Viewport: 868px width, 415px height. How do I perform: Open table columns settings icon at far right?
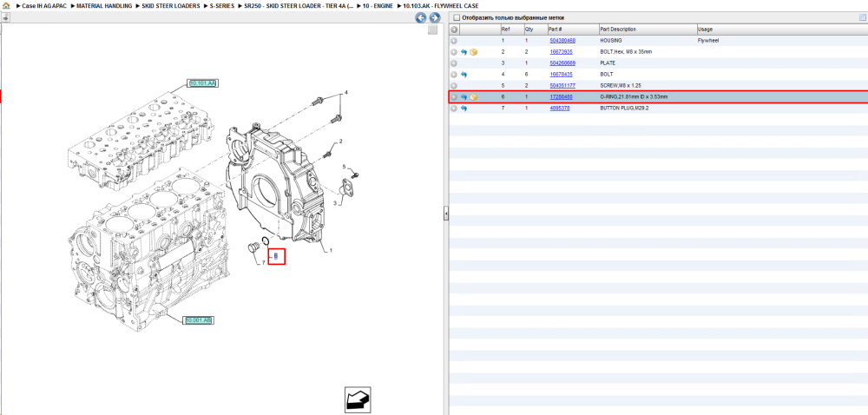click(863, 17)
